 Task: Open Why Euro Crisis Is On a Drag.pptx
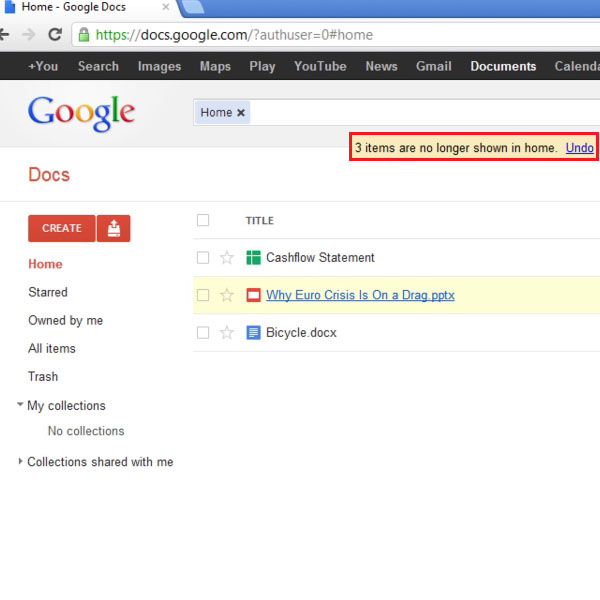pyautogui.click(x=360, y=295)
